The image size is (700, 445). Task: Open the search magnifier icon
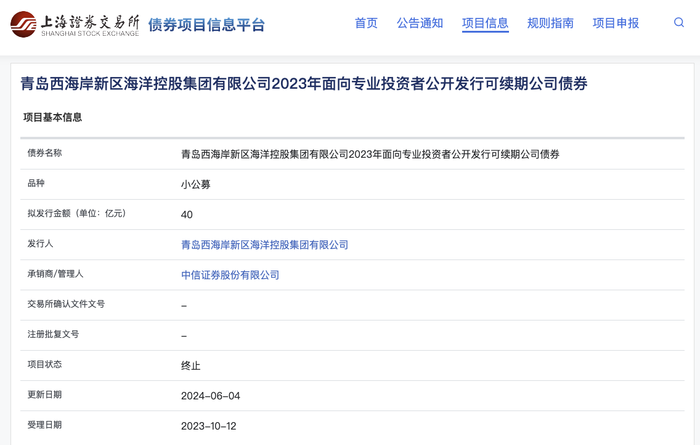[x=680, y=23]
